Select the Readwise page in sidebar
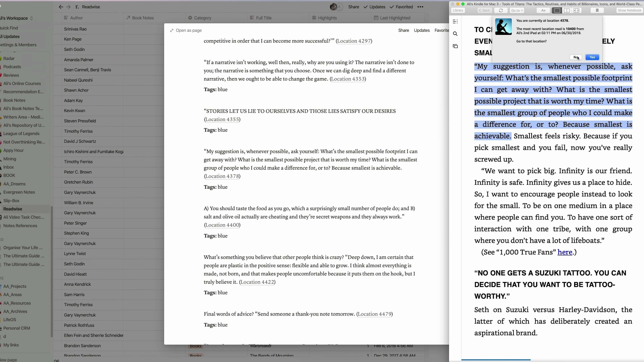Image resolution: width=644 pixels, height=362 pixels. pos(13,209)
